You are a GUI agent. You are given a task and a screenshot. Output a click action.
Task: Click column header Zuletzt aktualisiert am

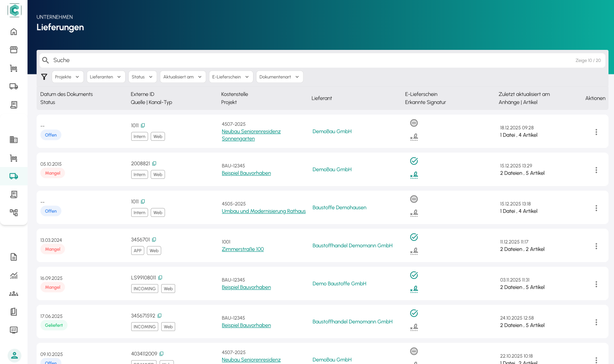pos(524,94)
